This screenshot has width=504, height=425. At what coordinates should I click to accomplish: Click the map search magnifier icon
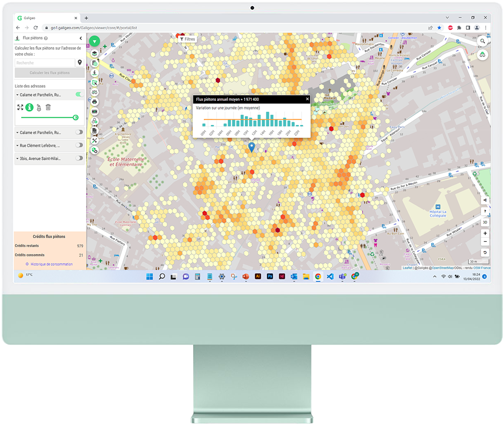click(482, 41)
